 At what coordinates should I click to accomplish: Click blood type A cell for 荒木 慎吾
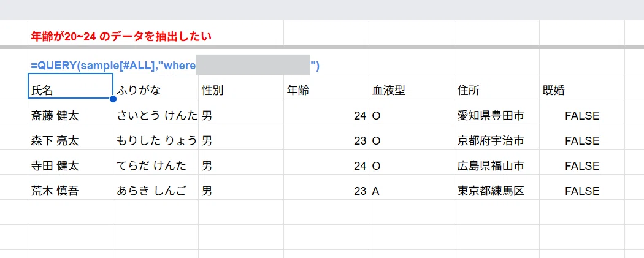(411, 187)
